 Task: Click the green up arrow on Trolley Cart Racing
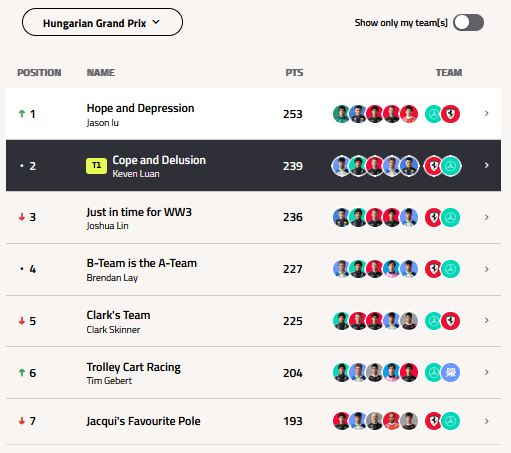point(22,372)
